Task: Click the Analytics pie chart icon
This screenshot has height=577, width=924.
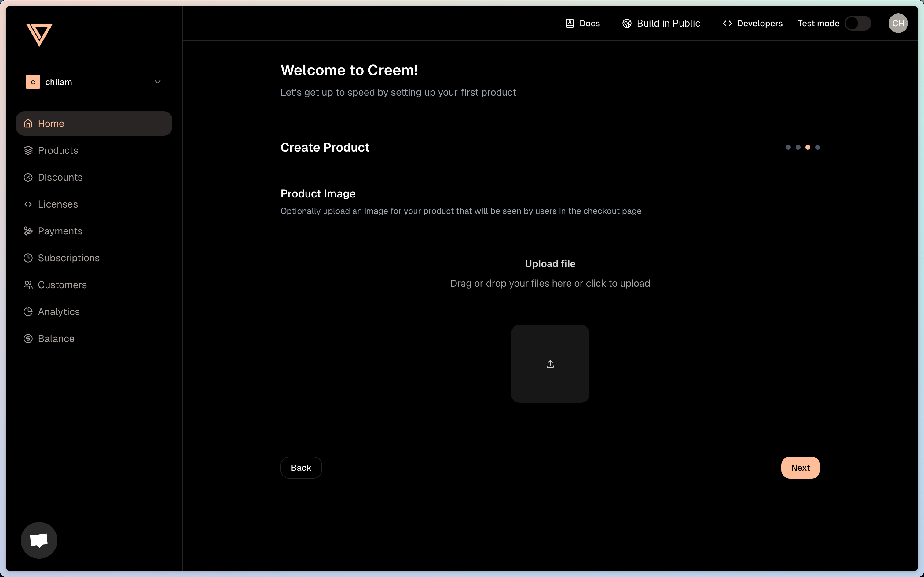Action: click(28, 312)
